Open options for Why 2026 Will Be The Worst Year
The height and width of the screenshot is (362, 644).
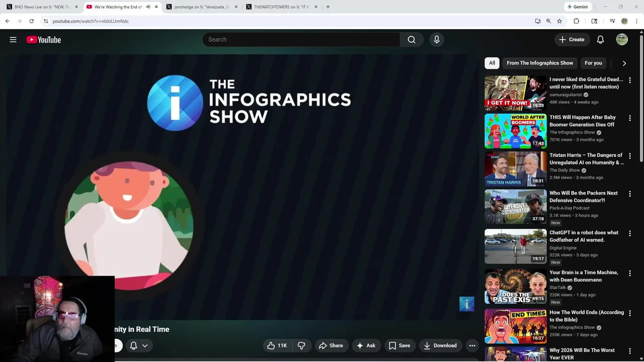pyautogui.click(x=630, y=351)
